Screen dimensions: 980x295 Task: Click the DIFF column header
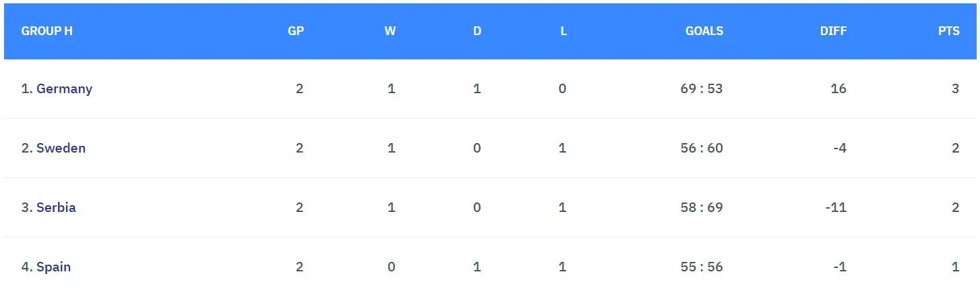pos(834,31)
